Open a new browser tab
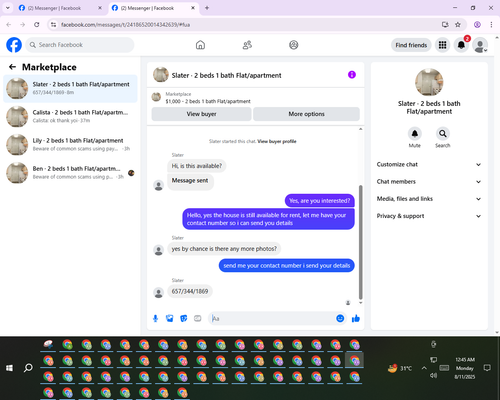500x400 pixels. (207, 8)
